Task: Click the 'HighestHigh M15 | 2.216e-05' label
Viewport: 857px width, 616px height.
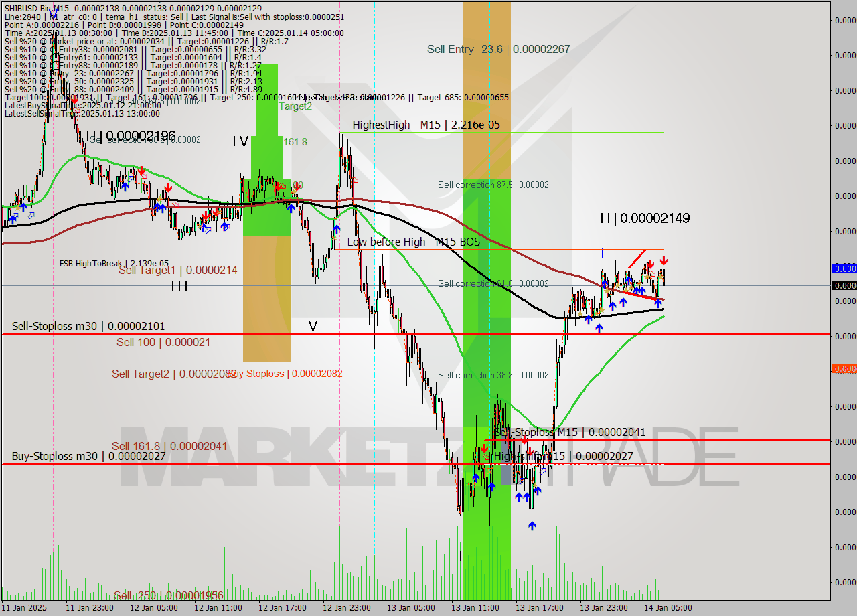Action: click(426, 125)
